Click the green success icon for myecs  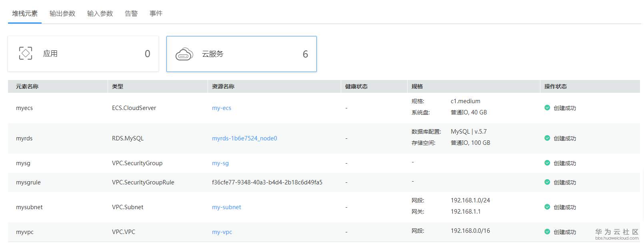point(547,108)
